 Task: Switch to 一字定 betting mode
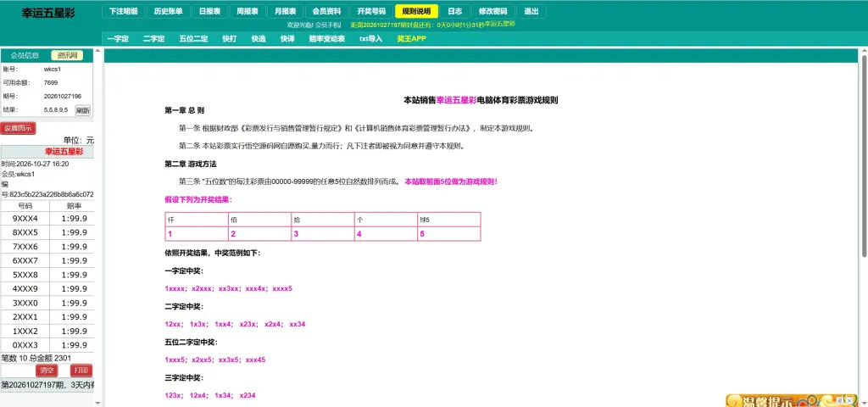pos(118,39)
